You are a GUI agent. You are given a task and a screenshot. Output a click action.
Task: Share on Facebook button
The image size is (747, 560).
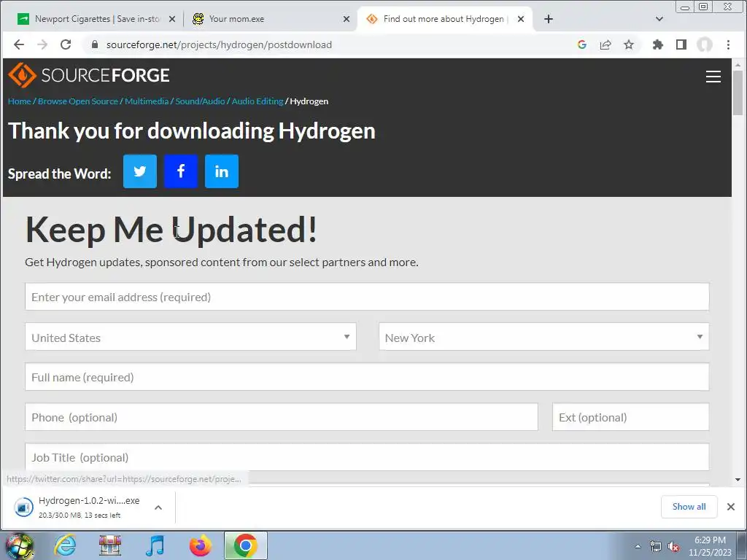tap(181, 171)
